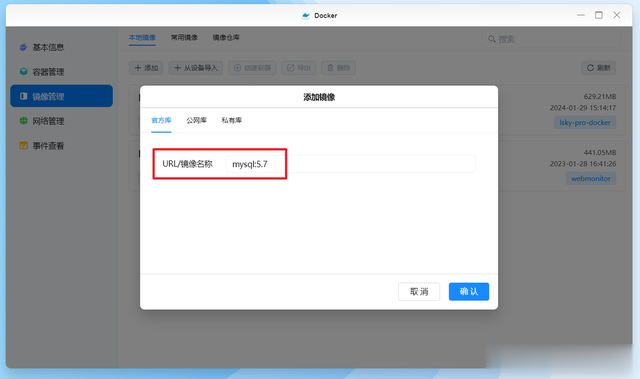Select the 常用镜像 tab

[184, 38]
